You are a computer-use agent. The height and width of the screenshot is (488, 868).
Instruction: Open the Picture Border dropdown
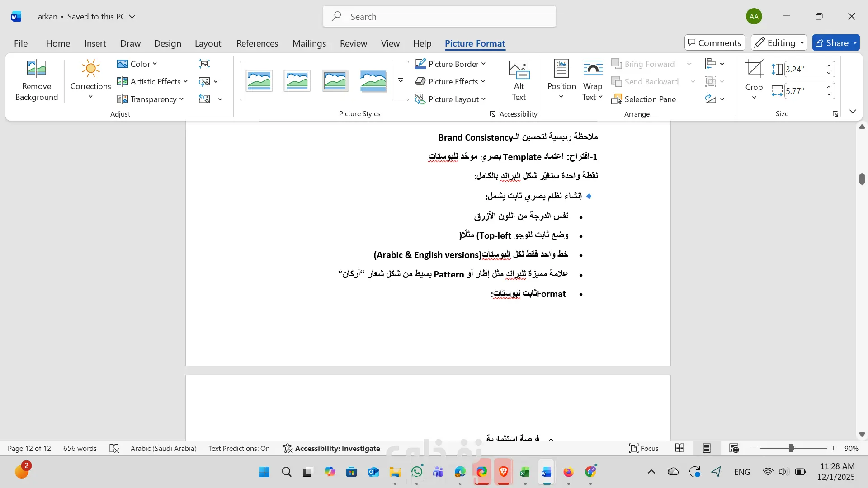point(450,64)
